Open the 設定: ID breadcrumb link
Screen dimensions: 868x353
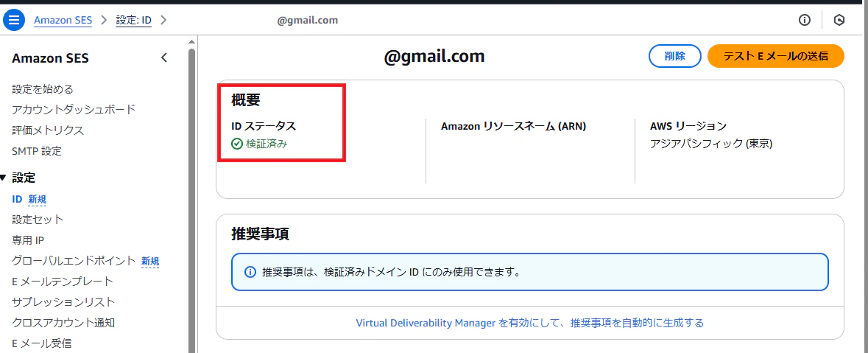(x=133, y=21)
